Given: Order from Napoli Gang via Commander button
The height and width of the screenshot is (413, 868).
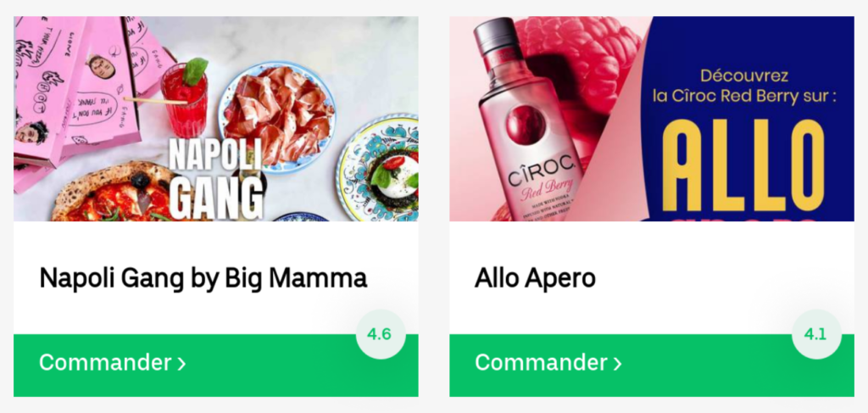Looking at the screenshot, I should tap(216, 365).
